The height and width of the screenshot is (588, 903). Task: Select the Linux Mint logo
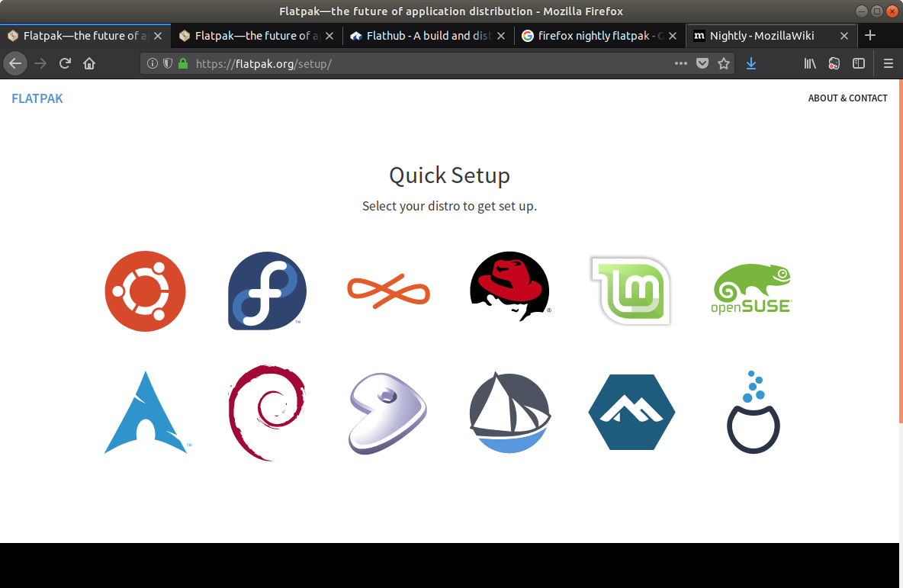click(631, 291)
